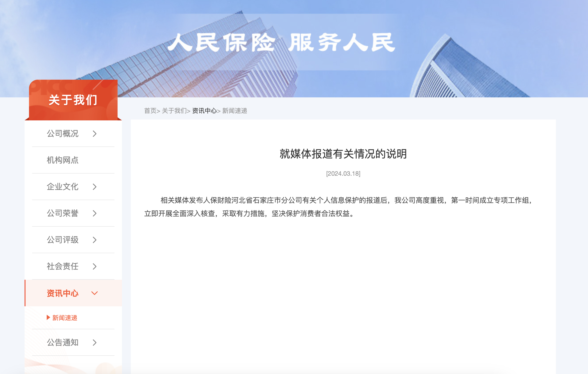Open 新闻速递 submenu in the sidebar
Viewport: 588px width, 374px height.
[x=65, y=318]
